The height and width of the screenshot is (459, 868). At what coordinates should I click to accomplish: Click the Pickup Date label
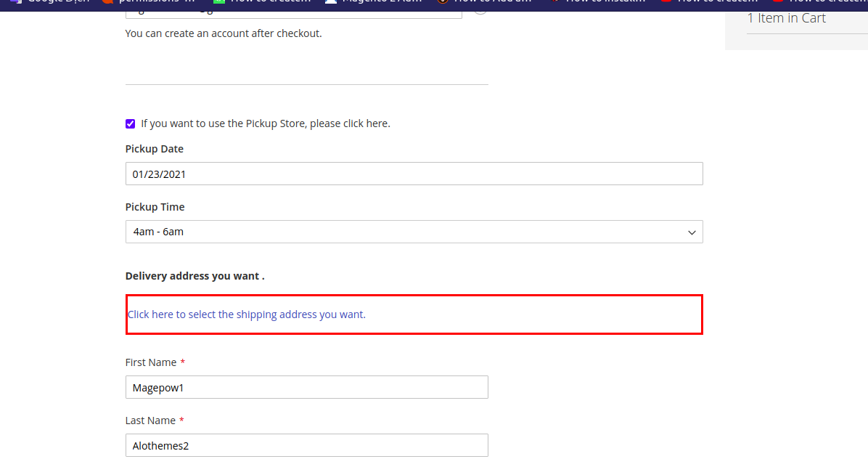155,149
